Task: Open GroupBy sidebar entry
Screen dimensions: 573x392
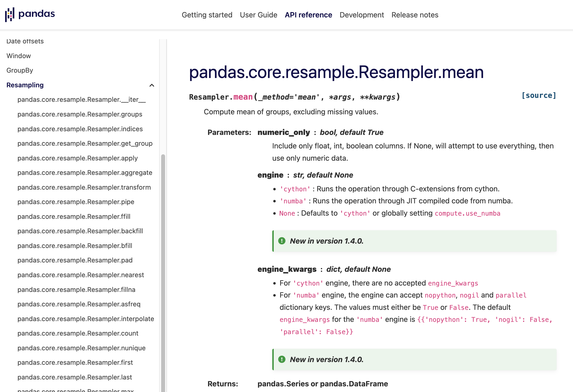Action: [x=19, y=70]
